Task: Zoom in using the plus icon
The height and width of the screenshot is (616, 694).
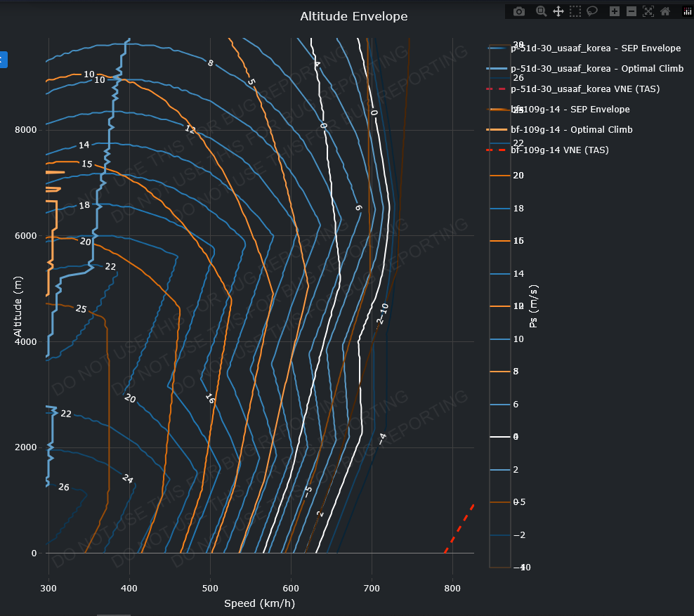Action: tap(614, 11)
